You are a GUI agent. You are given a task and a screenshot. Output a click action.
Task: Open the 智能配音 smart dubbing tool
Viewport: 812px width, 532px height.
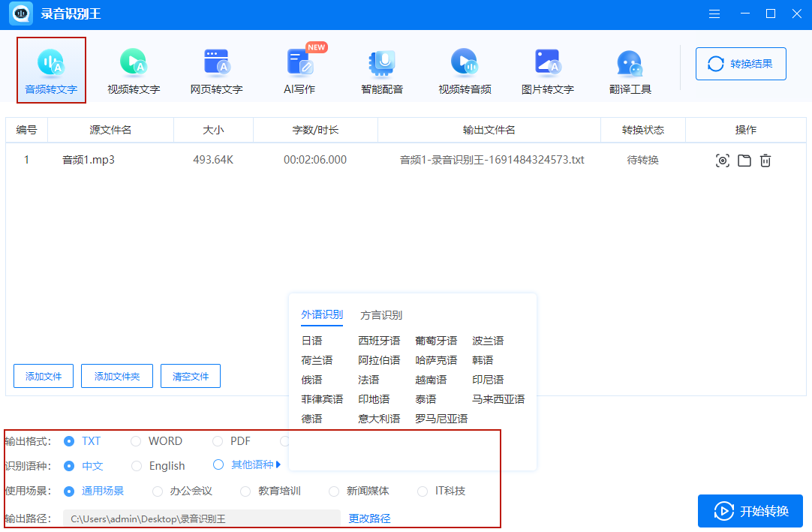[x=382, y=71]
